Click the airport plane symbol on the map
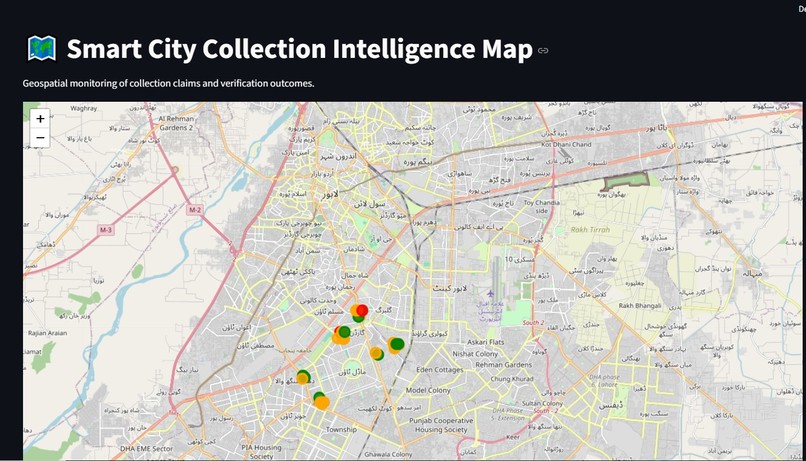 [490, 293]
